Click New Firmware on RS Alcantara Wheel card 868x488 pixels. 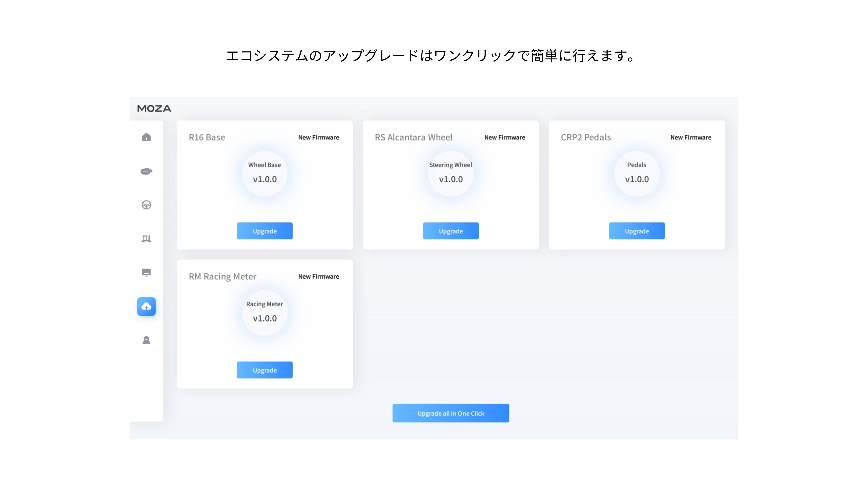coord(505,137)
